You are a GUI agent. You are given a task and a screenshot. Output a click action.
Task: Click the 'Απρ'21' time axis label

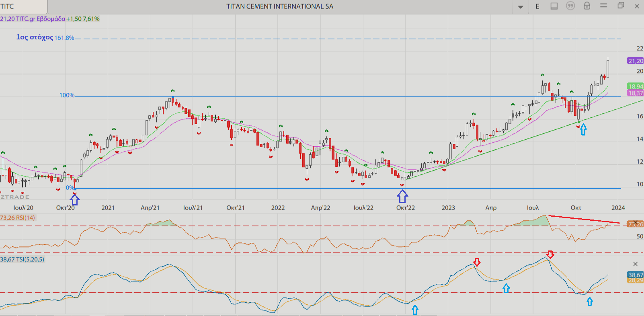(x=150, y=208)
